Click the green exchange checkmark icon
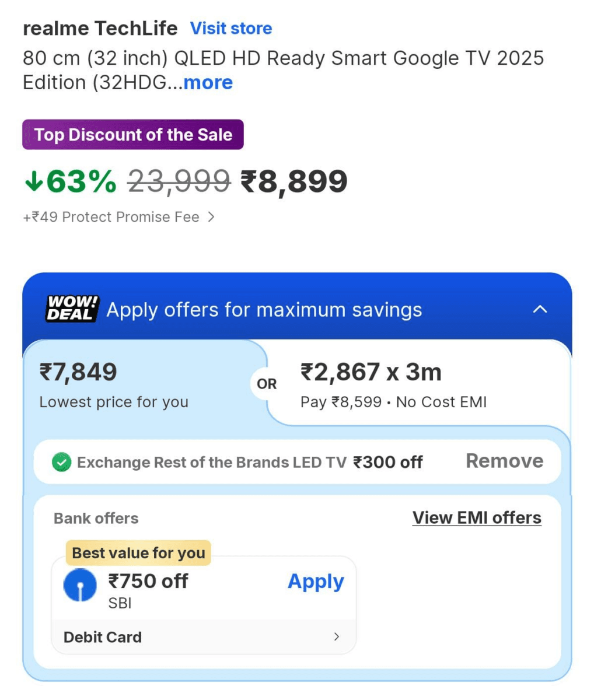594x700 pixels. pos(61,463)
